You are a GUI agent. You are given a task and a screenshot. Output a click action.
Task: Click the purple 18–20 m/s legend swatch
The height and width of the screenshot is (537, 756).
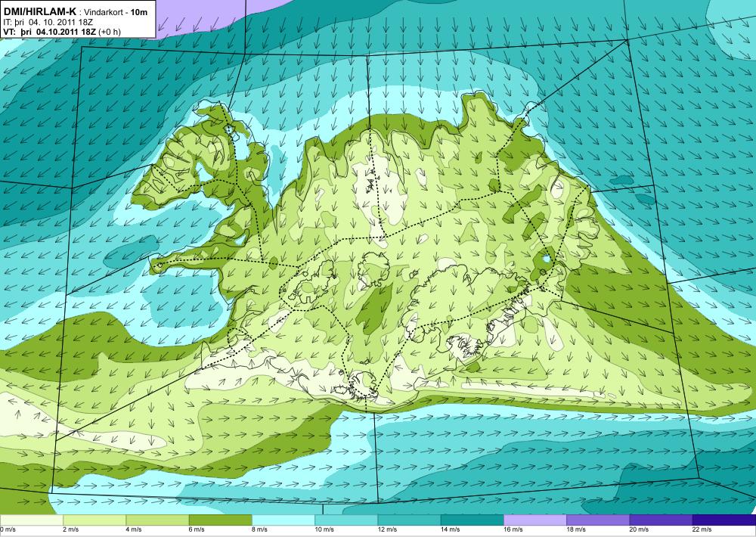click(x=598, y=520)
